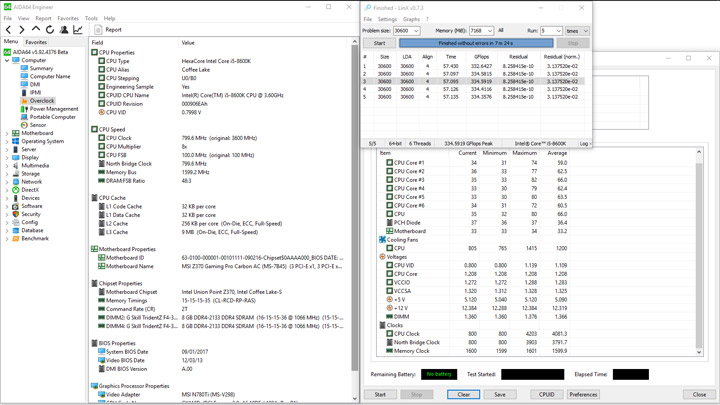Go back with AIDA64 back arrow
720x405 pixels.
point(8,29)
